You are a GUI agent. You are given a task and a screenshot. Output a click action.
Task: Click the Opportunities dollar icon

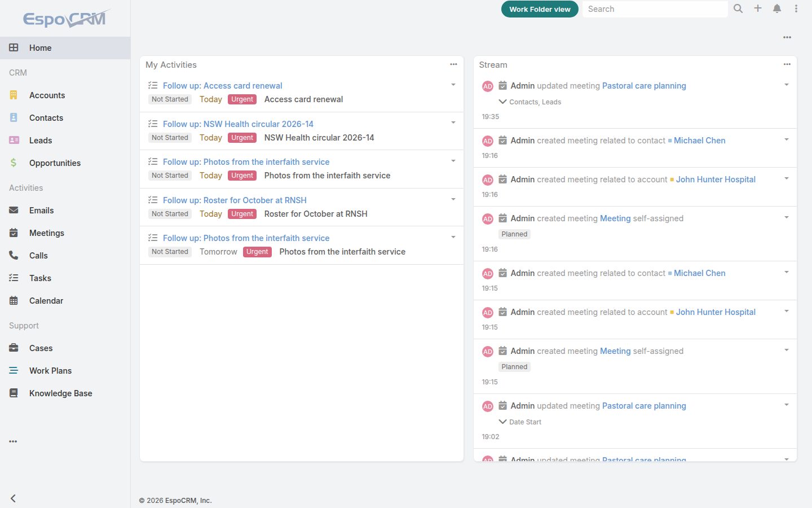click(x=14, y=163)
